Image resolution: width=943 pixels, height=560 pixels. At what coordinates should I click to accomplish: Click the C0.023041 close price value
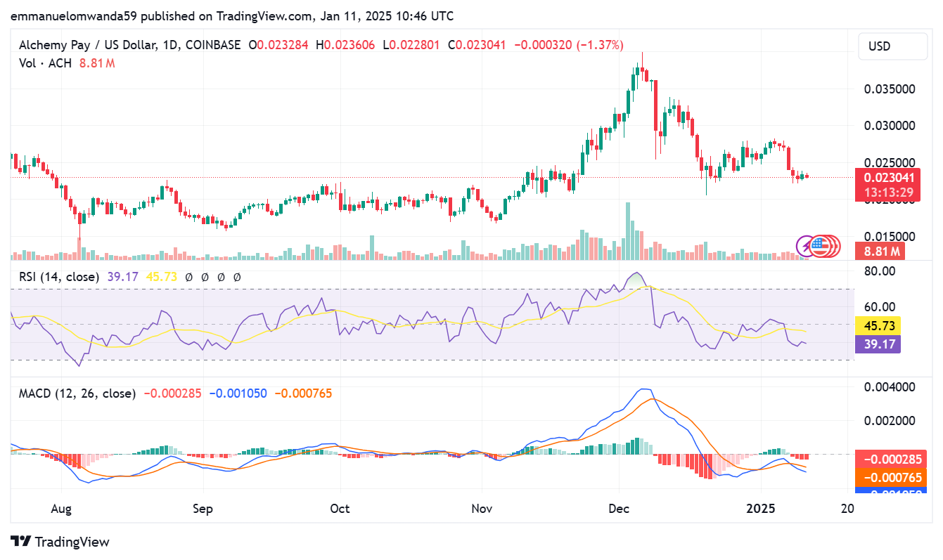tap(477, 45)
